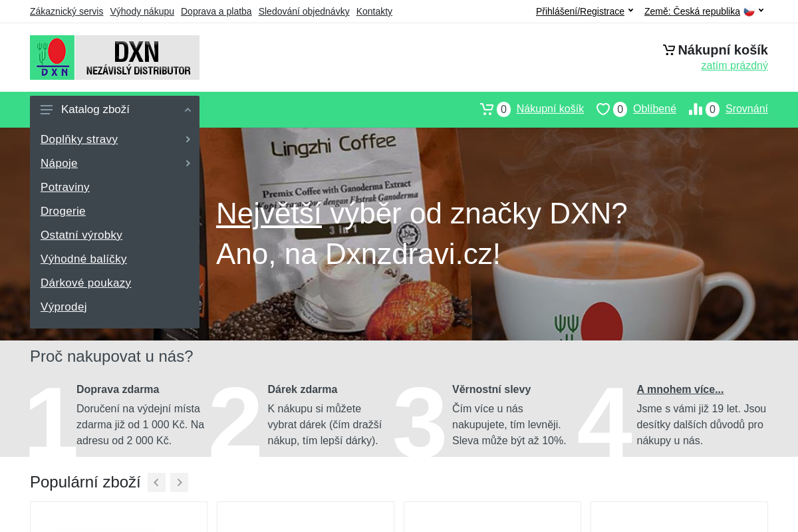Viewport: 798px width, 532px height.
Task: Click 'Dárek zdarma' heading
Action: (303, 390)
